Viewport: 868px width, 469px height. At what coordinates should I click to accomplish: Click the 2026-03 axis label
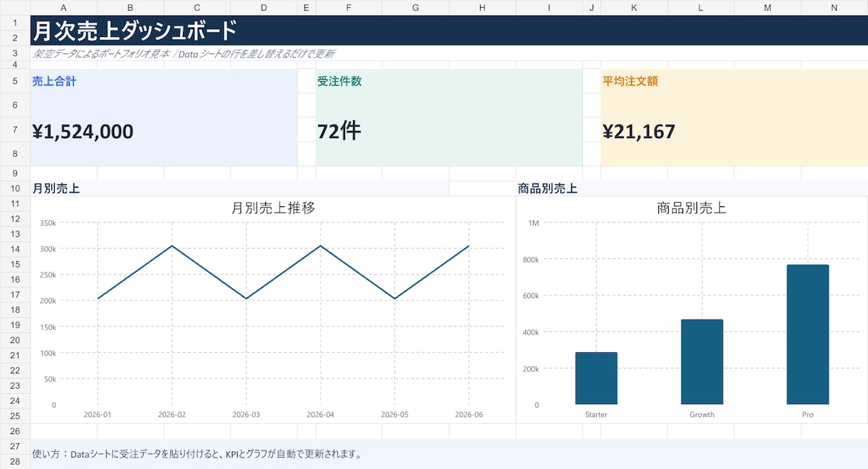pyautogui.click(x=246, y=414)
